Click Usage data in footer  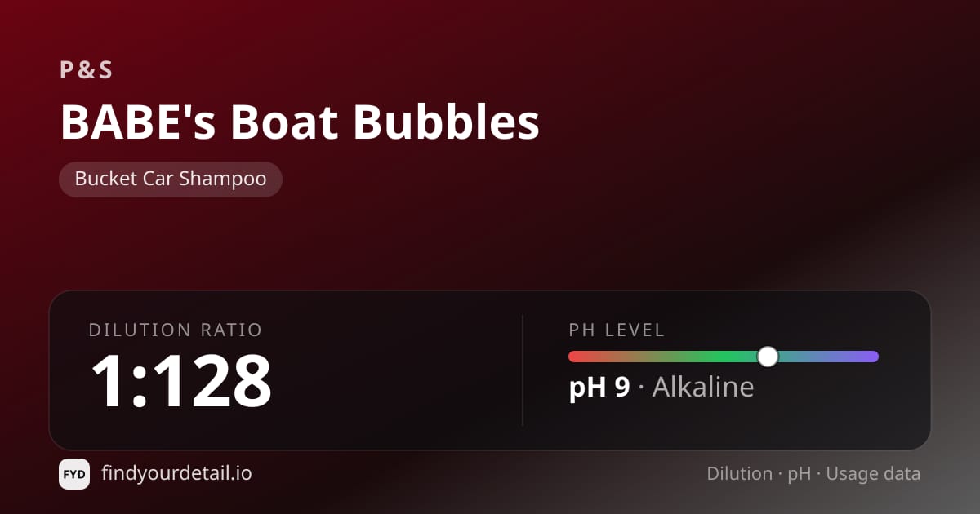(x=873, y=473)
